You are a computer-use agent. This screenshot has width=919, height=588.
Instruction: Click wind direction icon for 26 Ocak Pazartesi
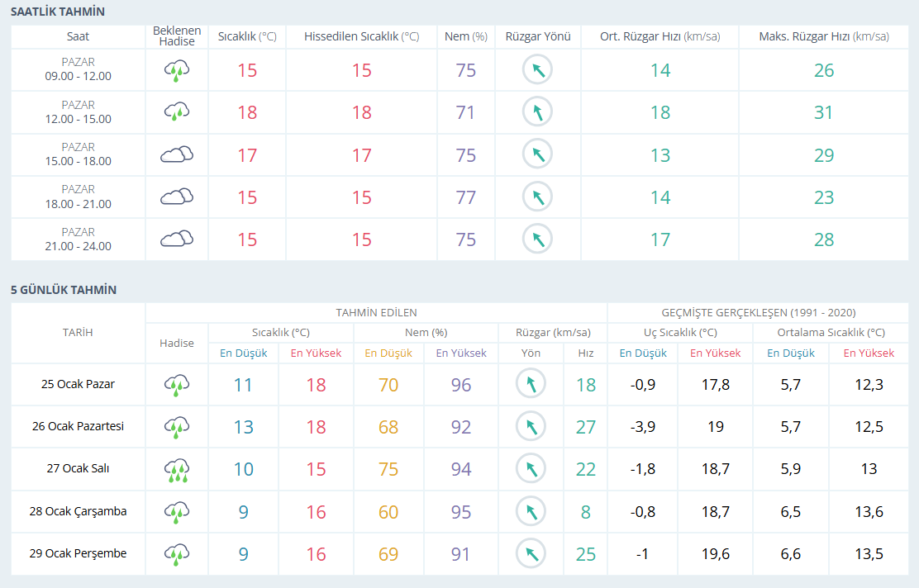point(531,427)
